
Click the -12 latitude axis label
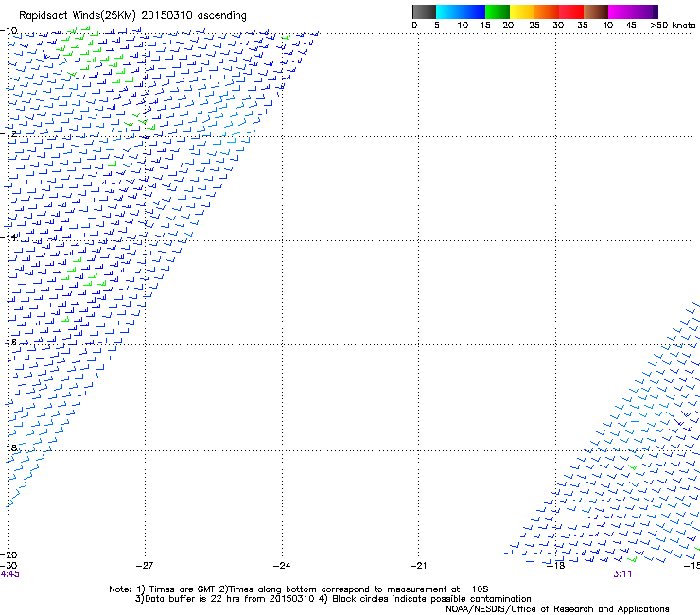[9, 133]
